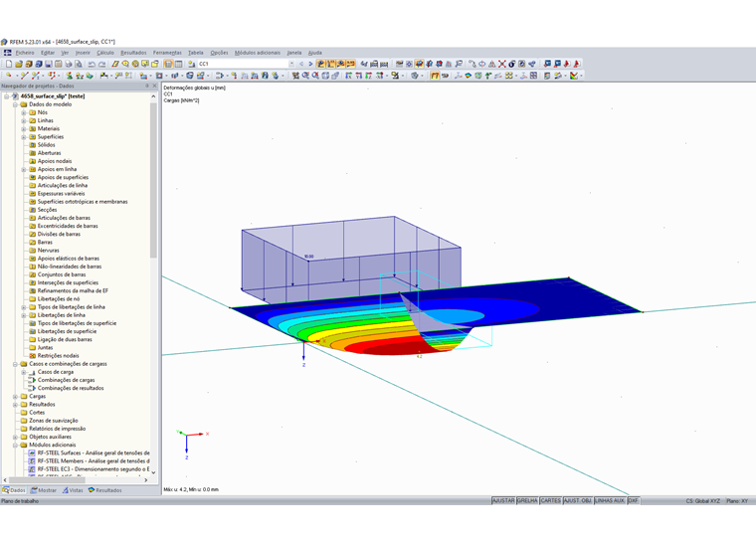Click the new line tool icon
Image resolution: width=756 pixels, height=542 pixels.
pyautogui.click(x=25, y=76)
